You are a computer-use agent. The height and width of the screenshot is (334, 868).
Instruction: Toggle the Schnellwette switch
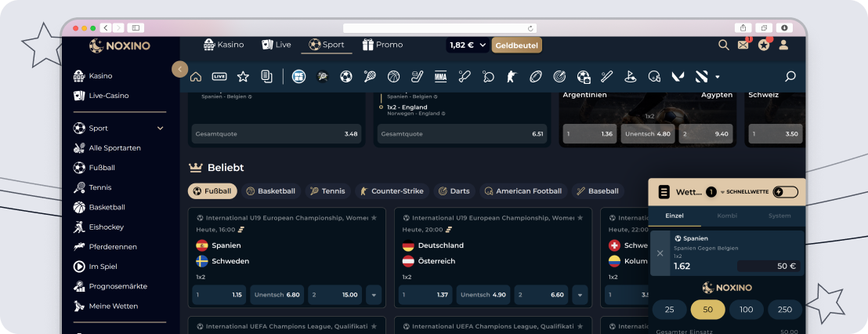point(786,191)
